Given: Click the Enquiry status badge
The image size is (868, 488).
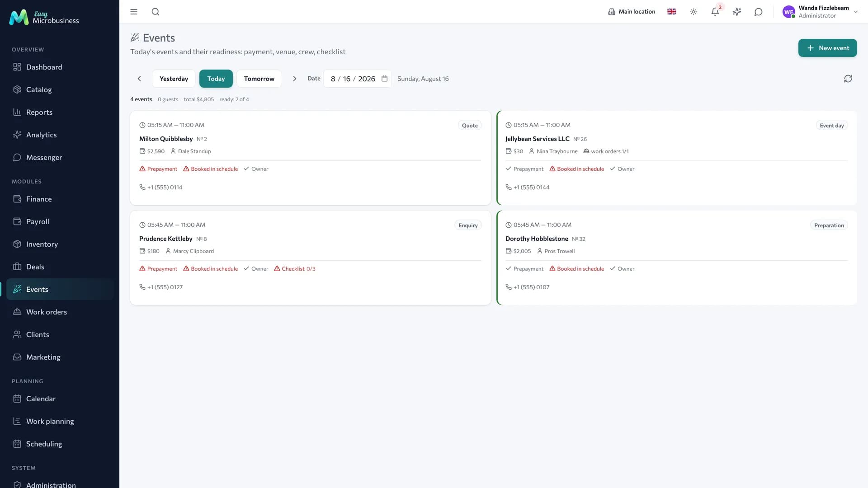Looking at the screenshot, I should 468,225.
